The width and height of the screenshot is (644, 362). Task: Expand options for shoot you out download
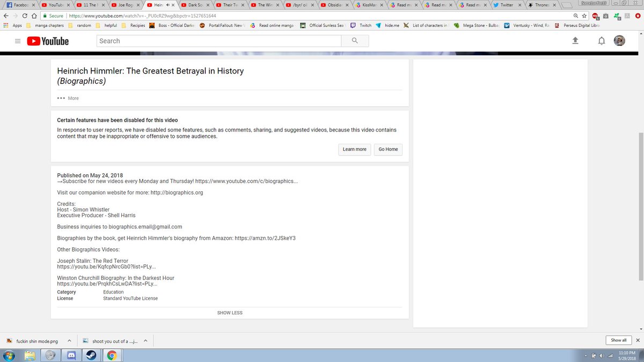(146, 340)
